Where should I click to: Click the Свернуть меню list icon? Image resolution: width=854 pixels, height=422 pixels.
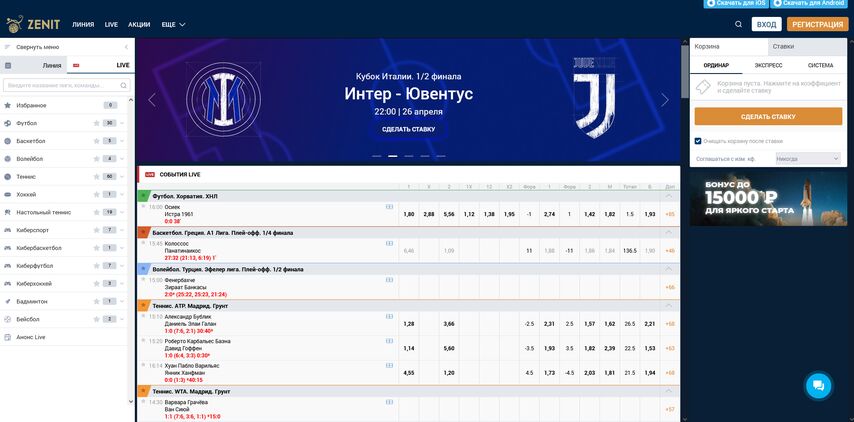tap(8, 47)
